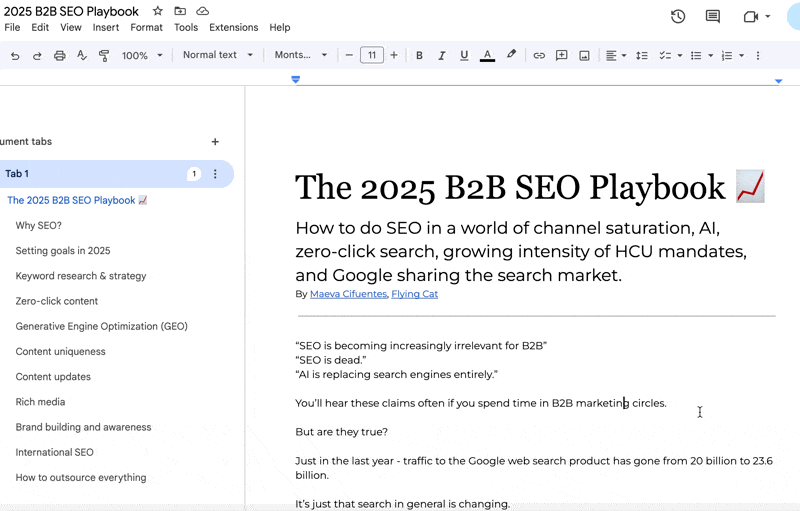Open line and paragraph spacing
The height and width of the screenshot is (511, 800).
coord(642,56)
